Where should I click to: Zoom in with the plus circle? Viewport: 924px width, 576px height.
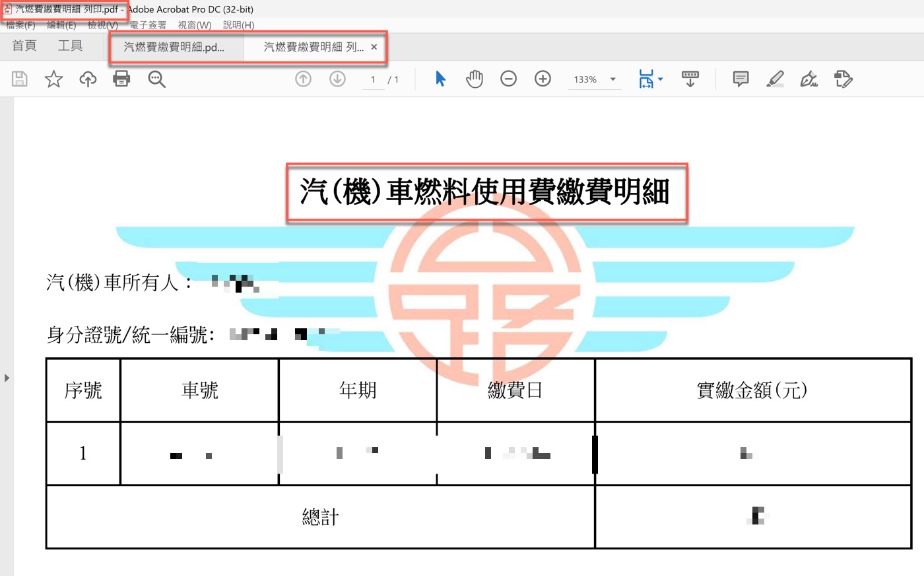click(x=543, y=79)
